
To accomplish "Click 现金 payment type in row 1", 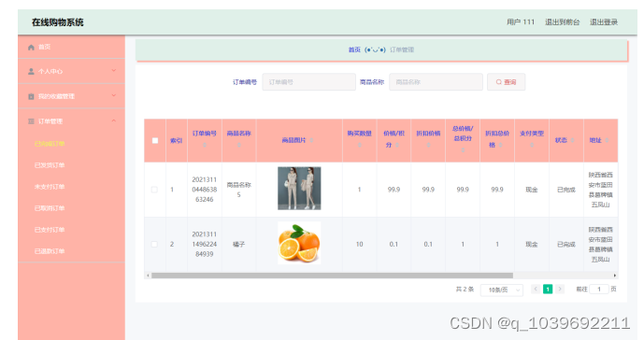I will [532, 190].
